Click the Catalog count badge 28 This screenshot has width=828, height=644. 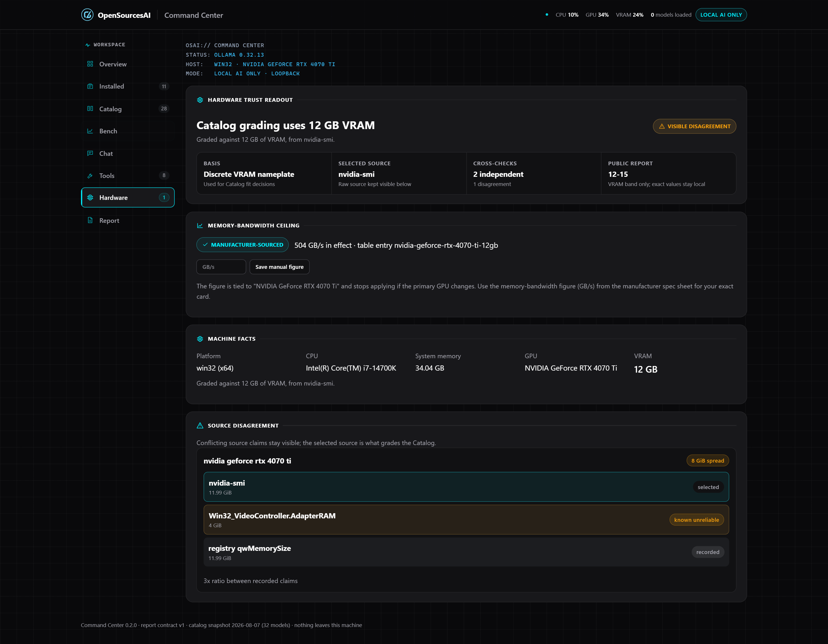pos(164,108)
